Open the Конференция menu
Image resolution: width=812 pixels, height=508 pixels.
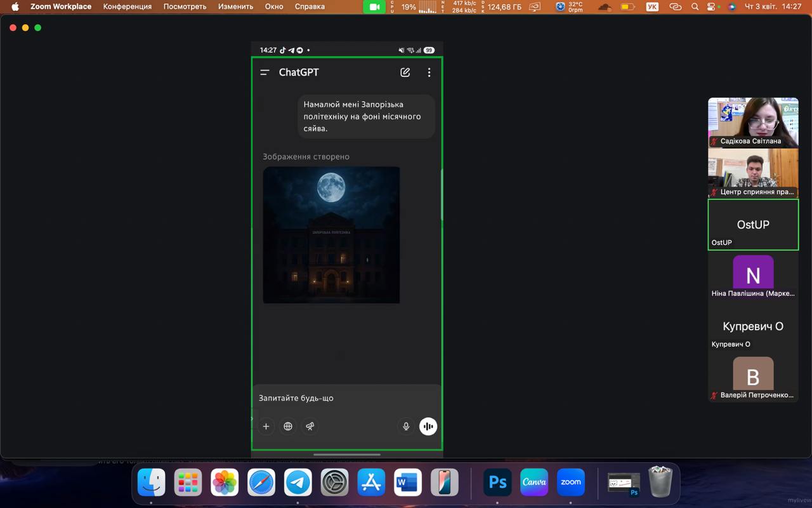128,6
